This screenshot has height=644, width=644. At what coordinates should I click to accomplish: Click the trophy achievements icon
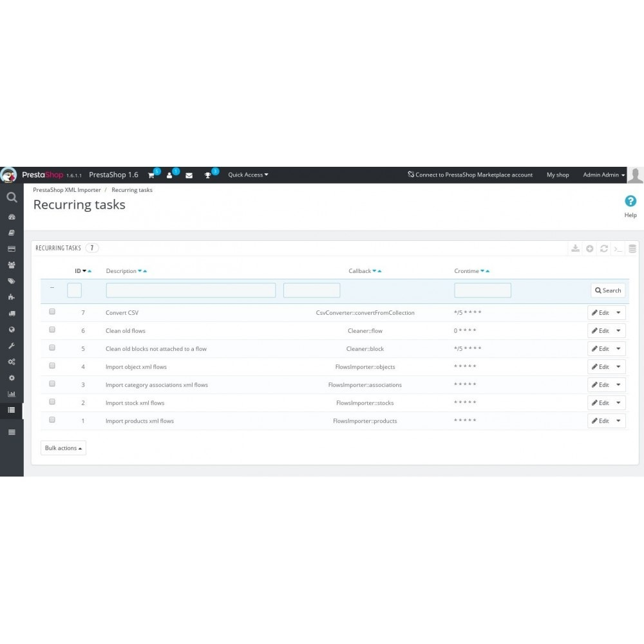click(x=207, y=175)
